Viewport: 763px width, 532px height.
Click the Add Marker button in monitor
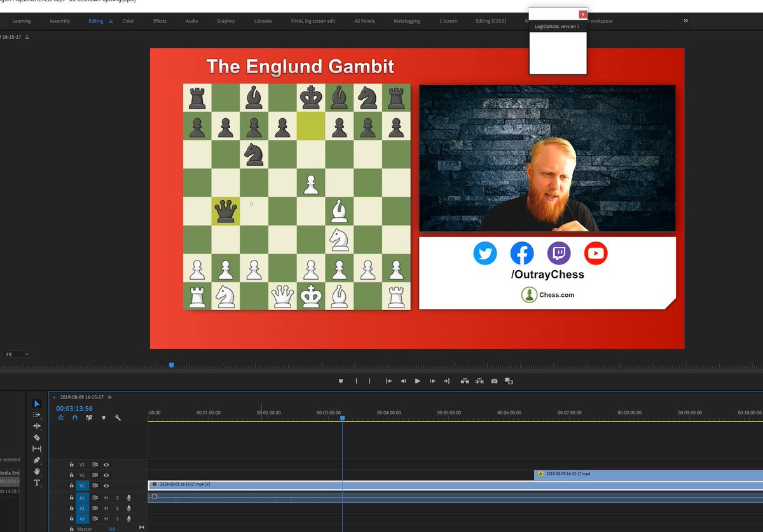[x=341, y=381]
